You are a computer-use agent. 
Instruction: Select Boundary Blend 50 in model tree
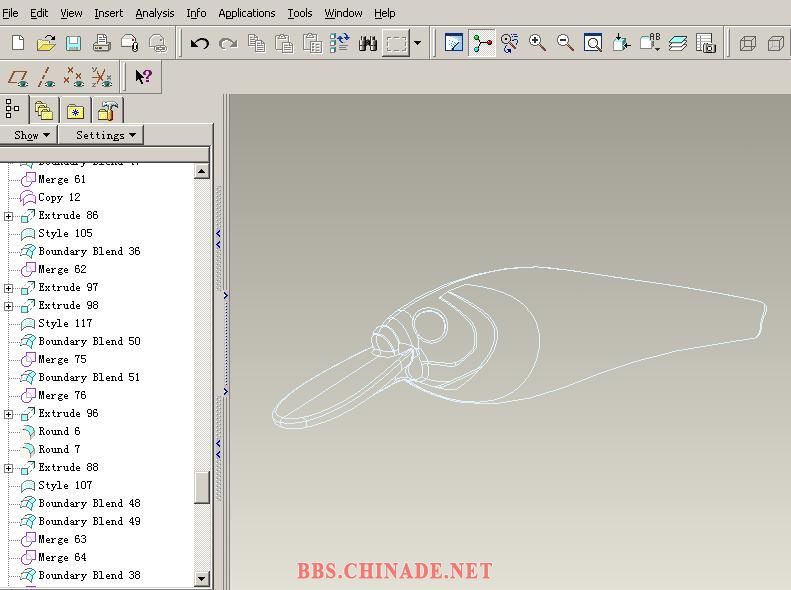(89, 342)
